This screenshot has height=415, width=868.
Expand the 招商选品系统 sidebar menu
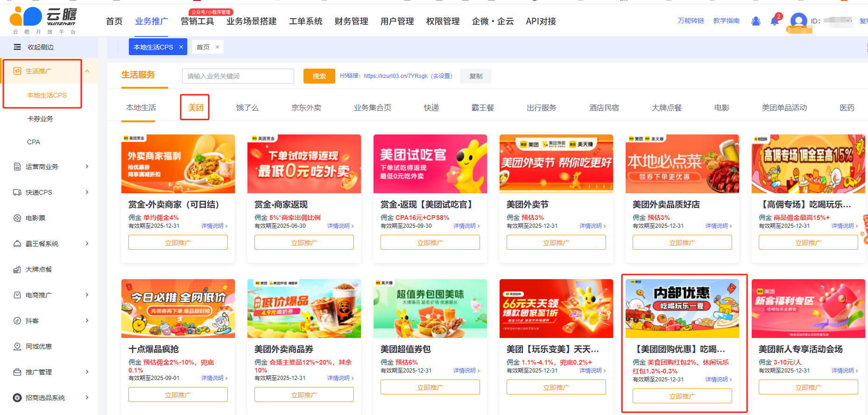tap(87, 398)
